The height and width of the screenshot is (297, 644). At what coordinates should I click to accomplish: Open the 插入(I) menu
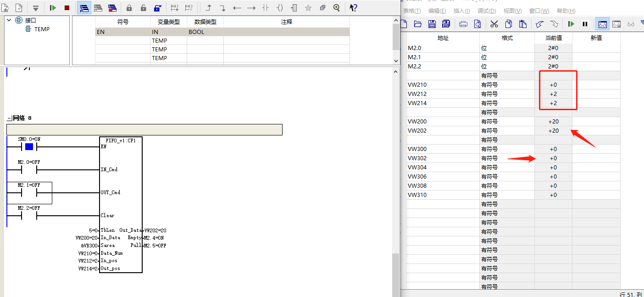(461, 11)
